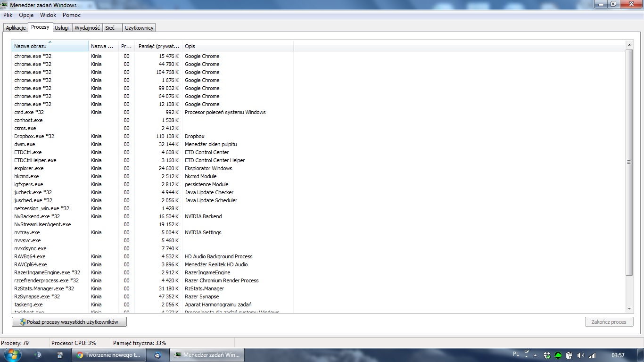
Task: Select the nvtray.exe process
Action: (x=153, y=232)
